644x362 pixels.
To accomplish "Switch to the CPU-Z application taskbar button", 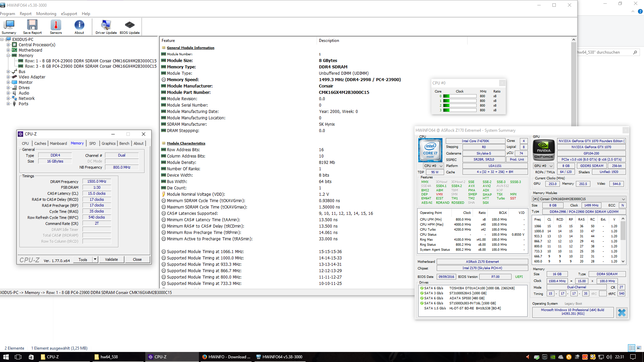I will (171, 357).
